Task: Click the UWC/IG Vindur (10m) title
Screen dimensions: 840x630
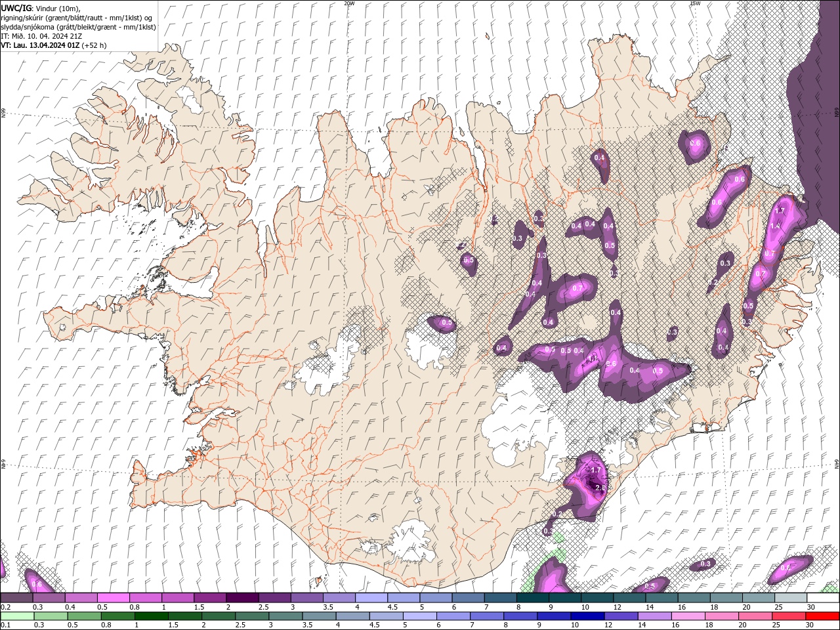Action: pyautogui.click(x=41, y=9)
